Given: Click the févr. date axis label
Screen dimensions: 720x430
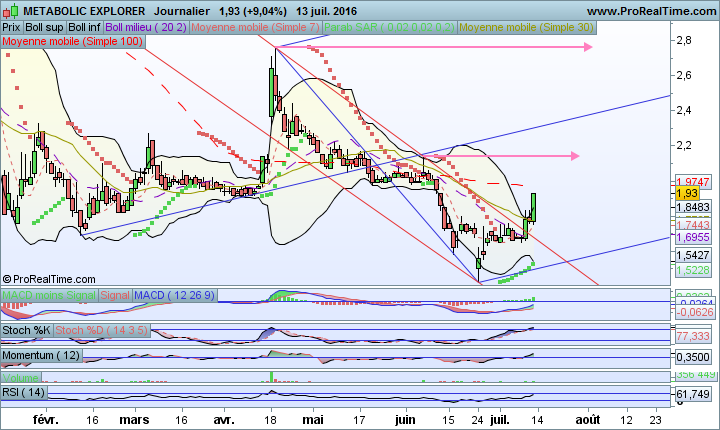Looking at the screenshot, I should (46, 420).
